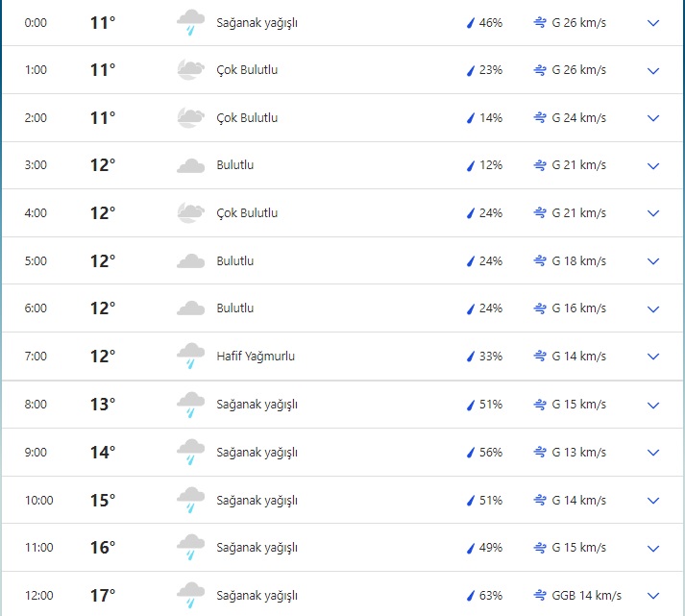Viewport: 685px width, 616px height.
Task: Expand the 0:00 hourly forecast row
Action: [653, 22]
